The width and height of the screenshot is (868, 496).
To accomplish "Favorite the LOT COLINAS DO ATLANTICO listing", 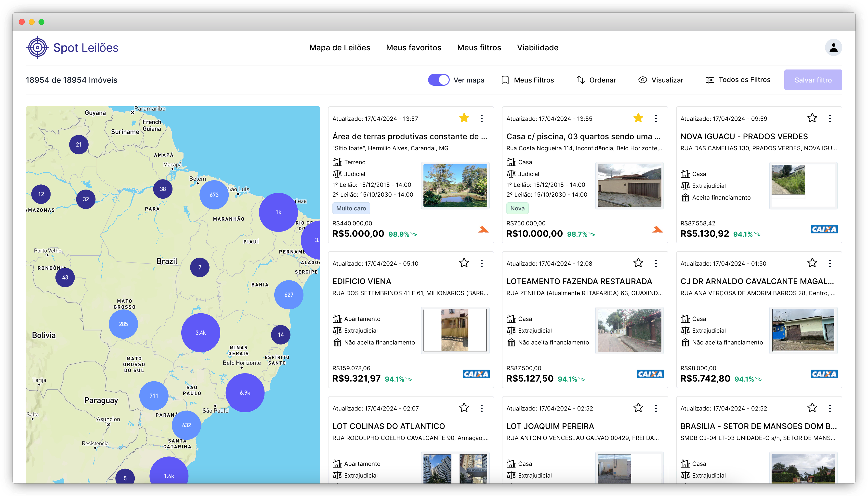I will [x=464, y=407].
